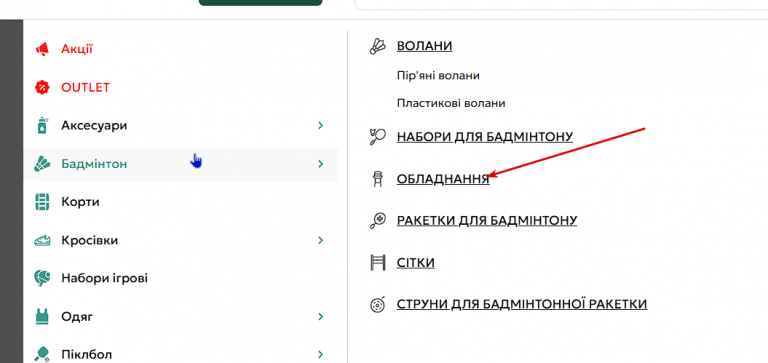Screen dimensions: 768x363
Task: Click the dark green button at the top
Action: click(261, 2)
